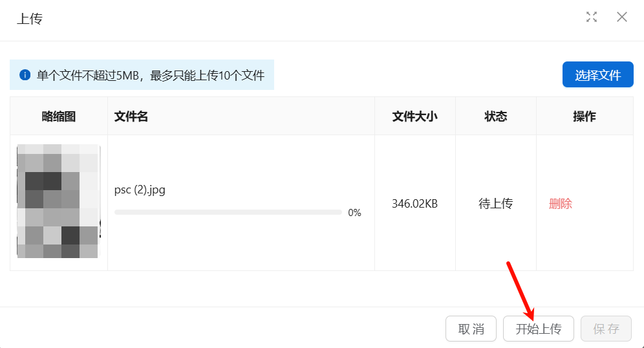Screen dimensions: 644x348
Task: Click the blue info icon
Action: 25,75
